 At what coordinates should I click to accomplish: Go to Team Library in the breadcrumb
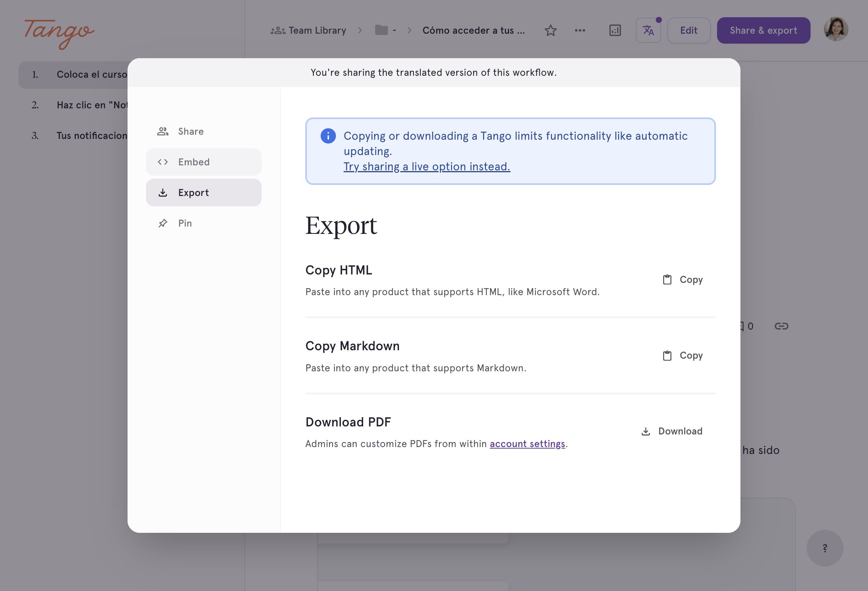coord(308,30)
